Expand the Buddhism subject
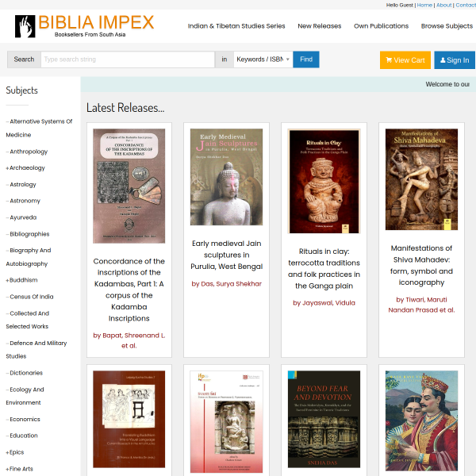The width and height of the screenshot is (476, 476). tap(22, 280)
